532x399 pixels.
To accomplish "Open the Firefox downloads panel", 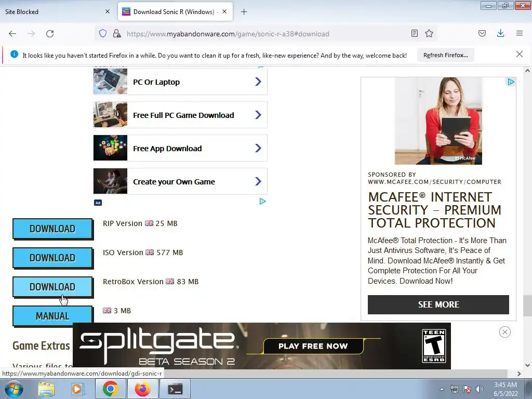I will pyautogui.click(x=500, y=33).
